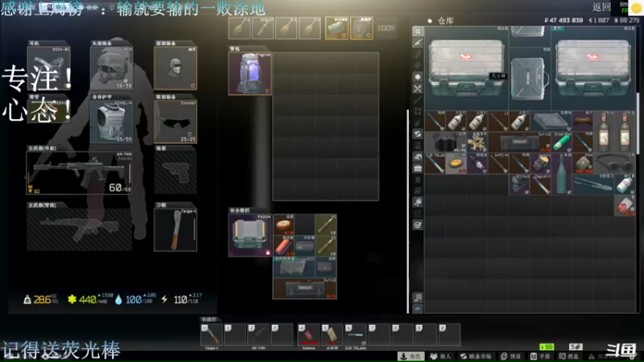Select the Surv12 kit in secure container
644x362 pixels.
tap(305, 289)
